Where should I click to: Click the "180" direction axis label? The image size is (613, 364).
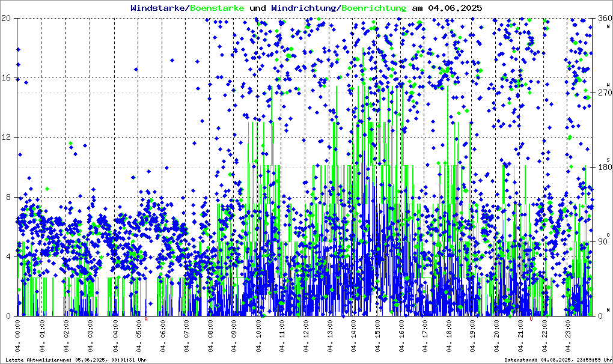[x=605, y=167]
